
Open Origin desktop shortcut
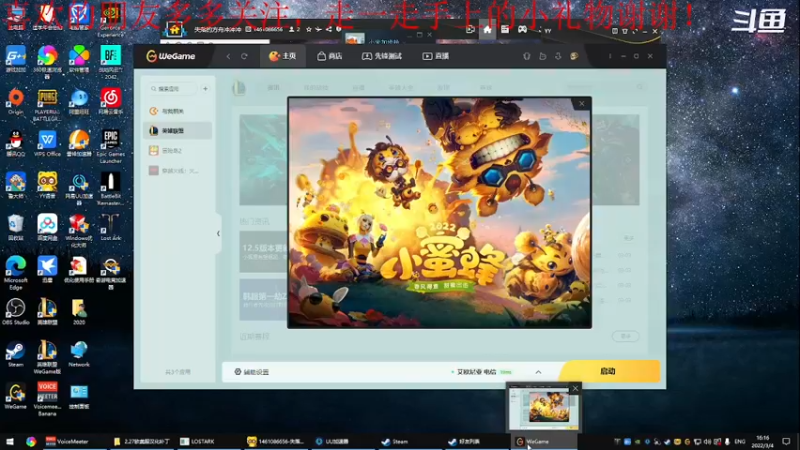point(16,102)
